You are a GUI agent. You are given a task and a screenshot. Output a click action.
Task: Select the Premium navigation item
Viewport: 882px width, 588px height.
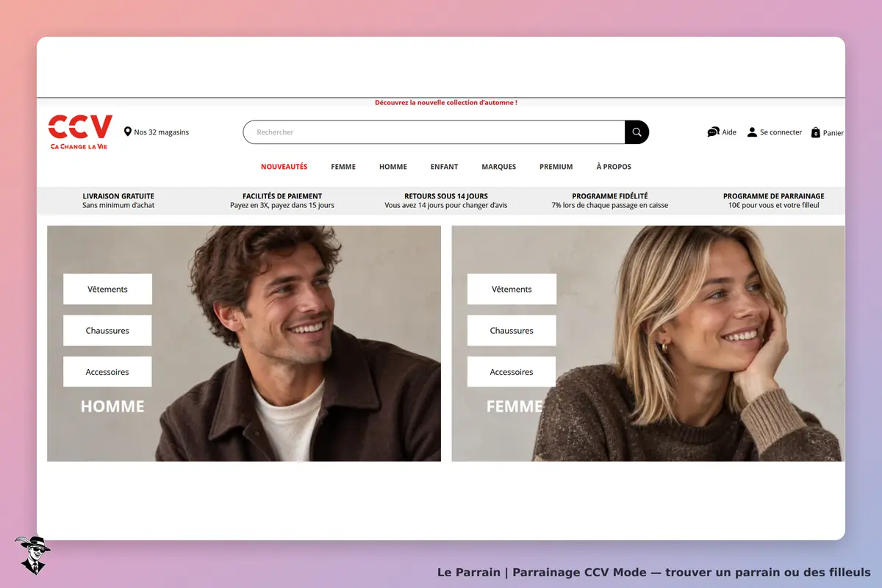(556, 167)
